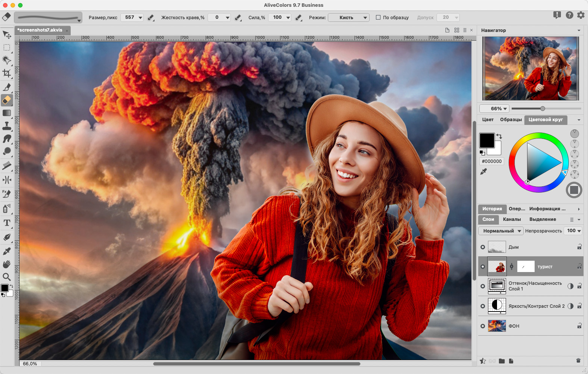Toggle visibility of the ФОН layer
The height and width of the screenshot is (374, 588).
click(483, 326)
